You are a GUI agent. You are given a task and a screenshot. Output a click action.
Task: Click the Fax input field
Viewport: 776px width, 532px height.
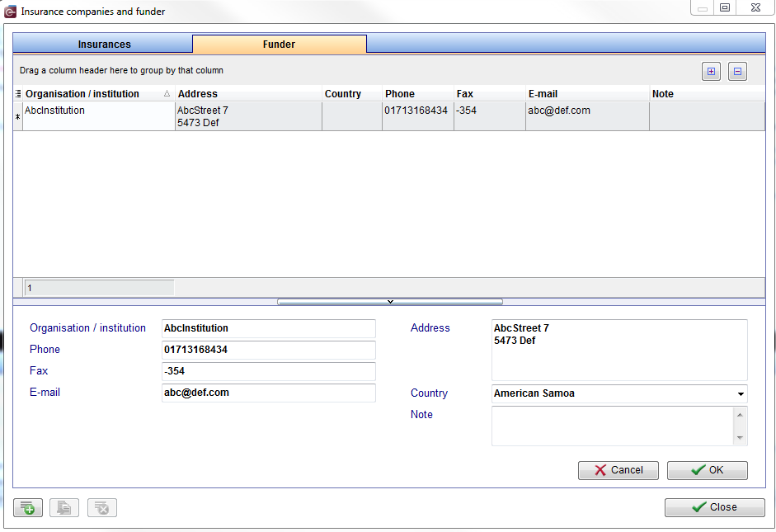click(268, 371)
